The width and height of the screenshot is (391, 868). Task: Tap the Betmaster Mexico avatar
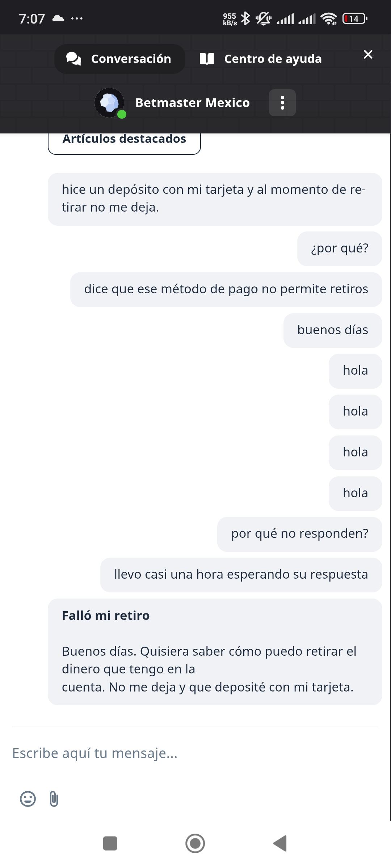pyautogui.click(x=109, y=103)
